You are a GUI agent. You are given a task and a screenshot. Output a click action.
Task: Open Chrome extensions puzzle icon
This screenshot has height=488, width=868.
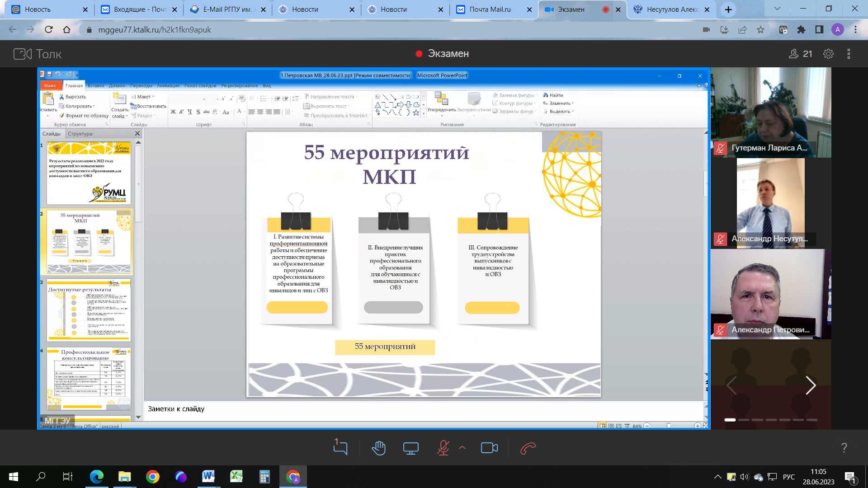[x=801, y=30]
